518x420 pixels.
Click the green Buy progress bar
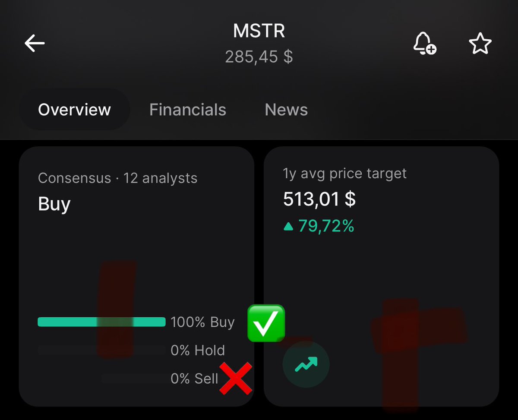(102, 322)
